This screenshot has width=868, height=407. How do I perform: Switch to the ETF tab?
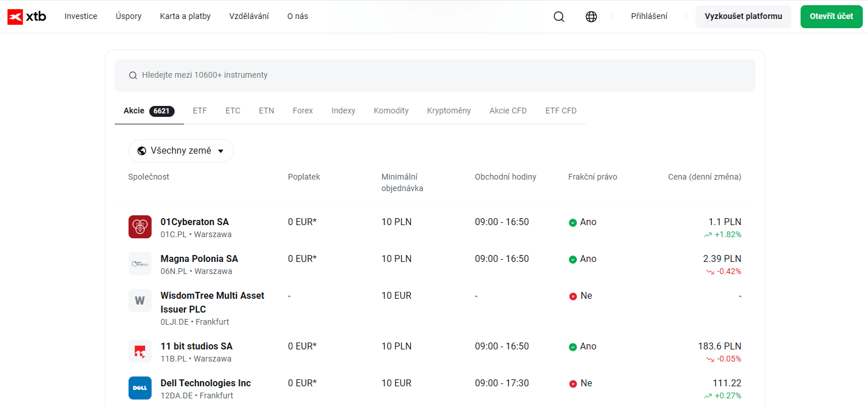pos(199,111)
